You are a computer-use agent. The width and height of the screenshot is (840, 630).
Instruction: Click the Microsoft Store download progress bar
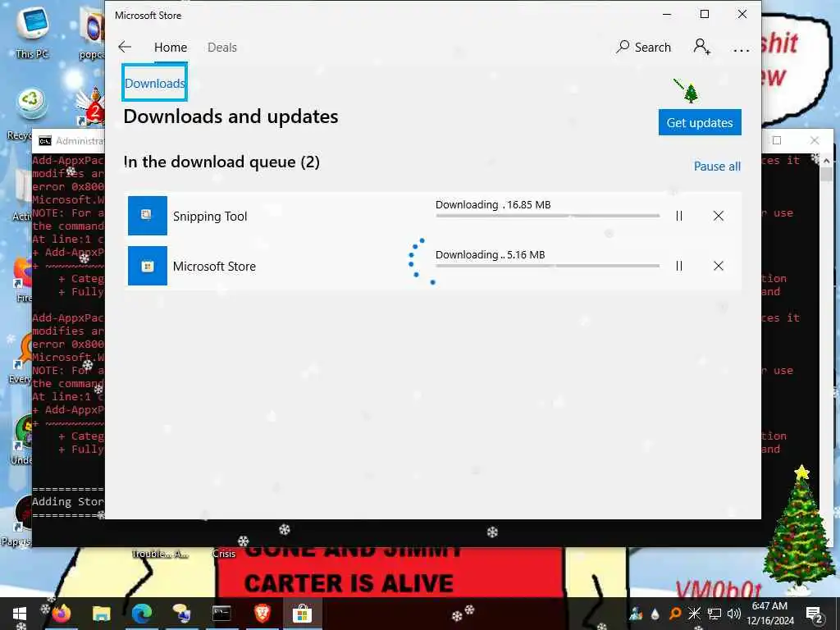point(547,265)
